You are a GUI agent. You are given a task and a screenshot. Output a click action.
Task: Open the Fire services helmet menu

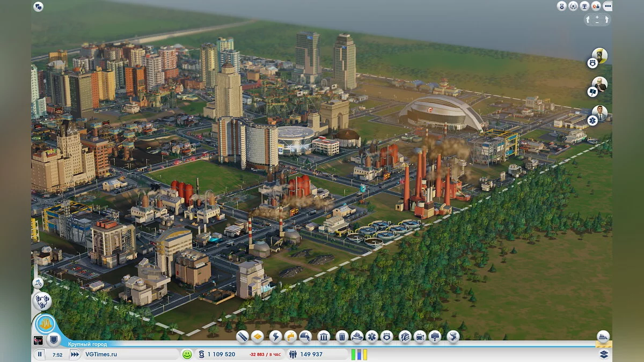click(357, 337)
